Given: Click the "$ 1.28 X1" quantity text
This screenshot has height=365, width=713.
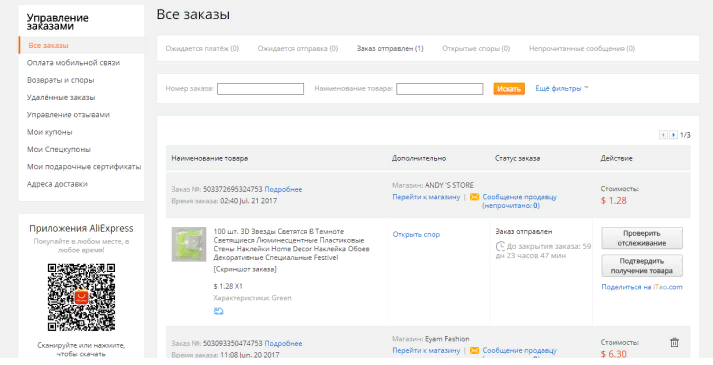Looking at the screenshot, I should point(228,287).
